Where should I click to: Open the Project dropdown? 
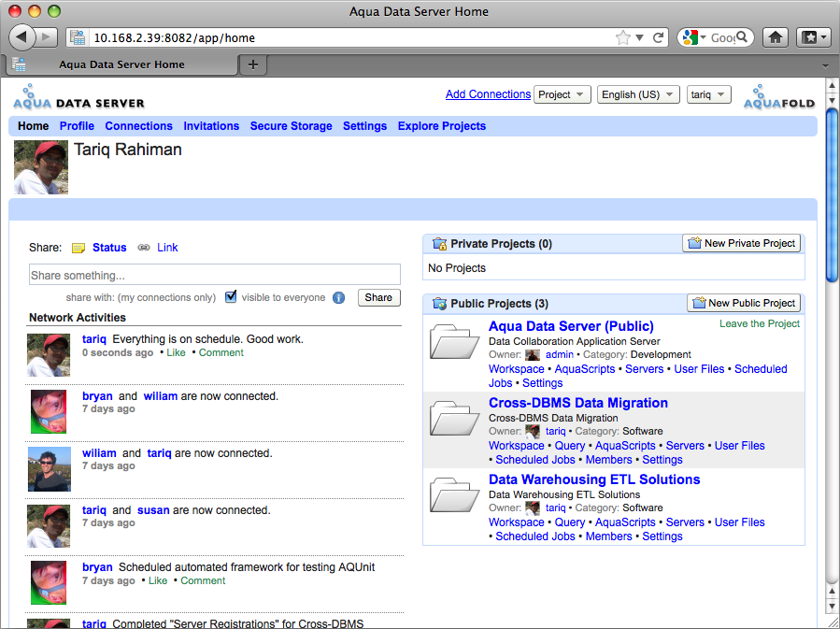pos(562,94)
